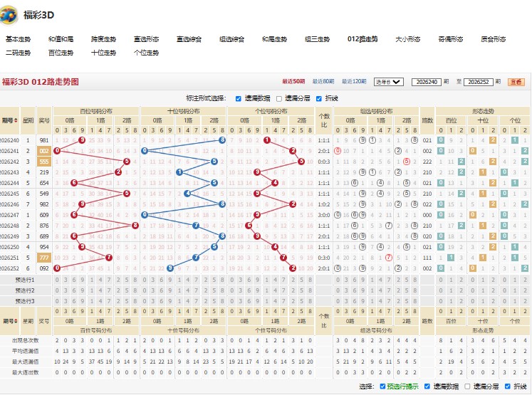Click 最大遗漏值 statistics row label

point(26,362)
